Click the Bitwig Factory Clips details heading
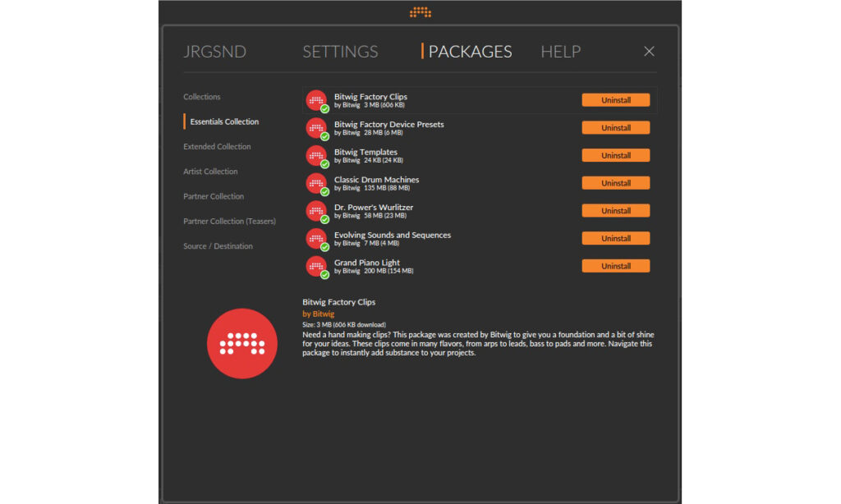The width and height of the screenshot is (841, 504). tap(339, 302)
